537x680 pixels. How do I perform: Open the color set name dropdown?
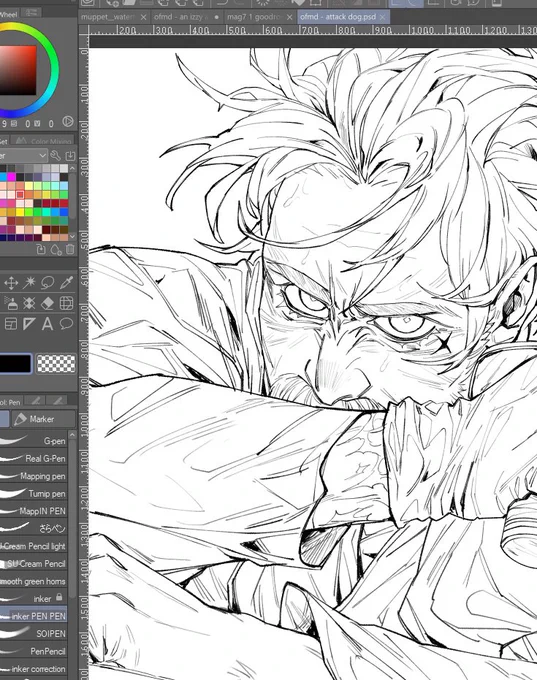point(23,155)
